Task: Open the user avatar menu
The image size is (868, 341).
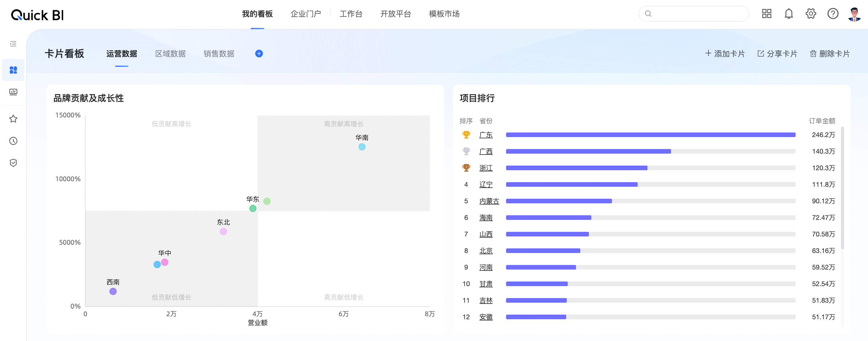Action: tap(854, 14)
